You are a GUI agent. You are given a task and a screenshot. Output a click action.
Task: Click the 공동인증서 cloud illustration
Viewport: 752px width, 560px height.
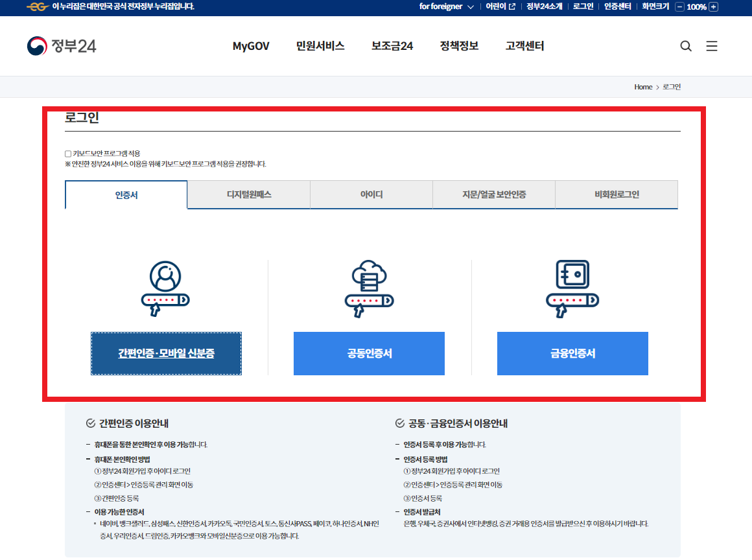(x=370, y=288)
